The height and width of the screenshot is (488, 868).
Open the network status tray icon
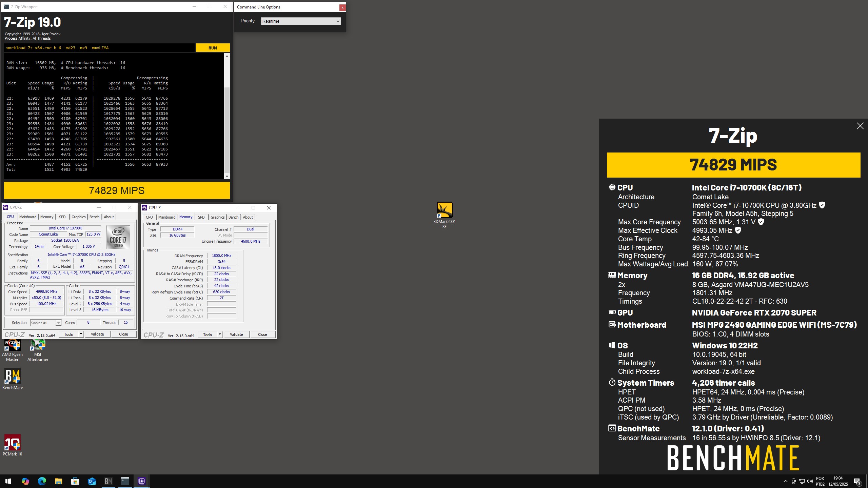pyautogui.click(x=802, y=481)
